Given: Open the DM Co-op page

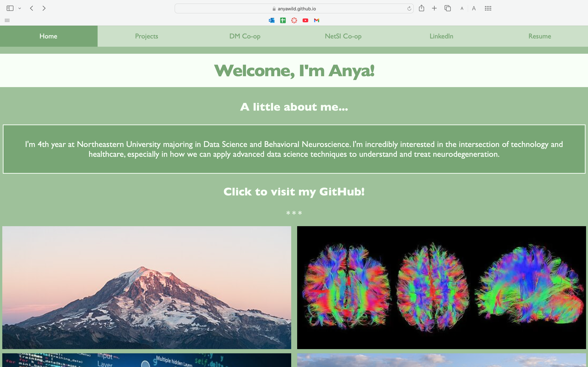Looking at the screenshot, I should coord(245,36).
